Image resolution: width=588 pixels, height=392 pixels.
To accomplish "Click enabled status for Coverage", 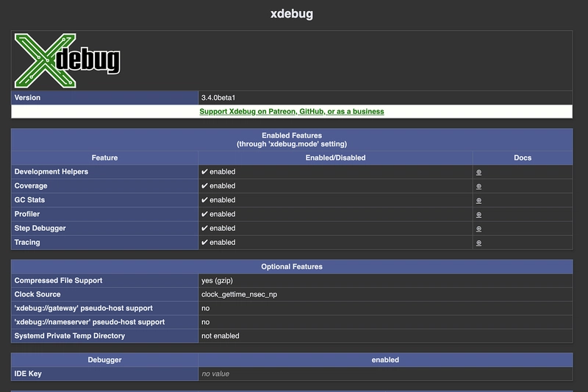I will (x=218, y=186).
